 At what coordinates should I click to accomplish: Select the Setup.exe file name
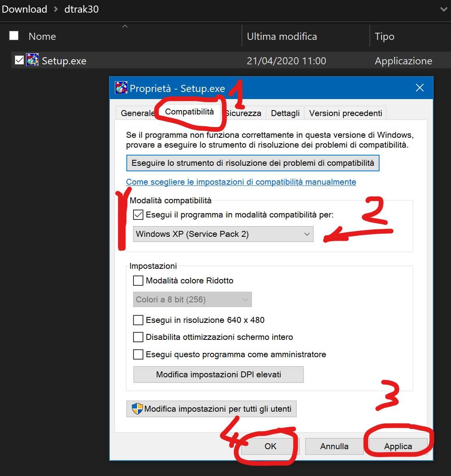pyautogui.click(x=64, y=61)
